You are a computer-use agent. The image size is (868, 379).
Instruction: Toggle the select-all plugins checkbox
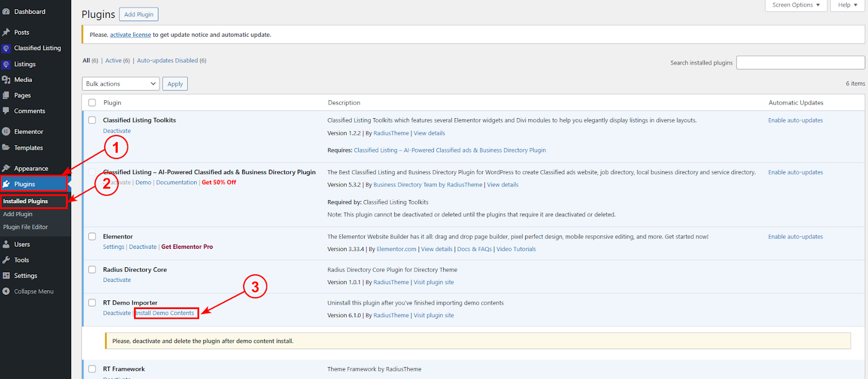pyautogui.click(x=92, y=102)
